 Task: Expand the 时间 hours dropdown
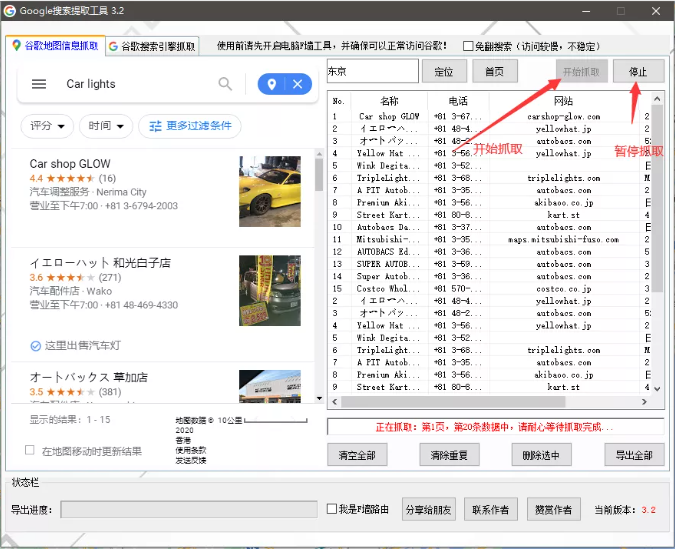pos(106,126)
